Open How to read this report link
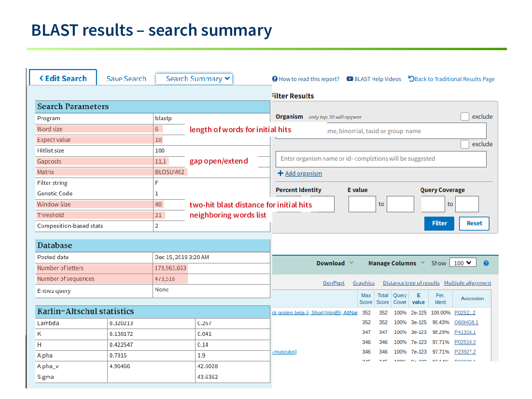 (309, 79)
